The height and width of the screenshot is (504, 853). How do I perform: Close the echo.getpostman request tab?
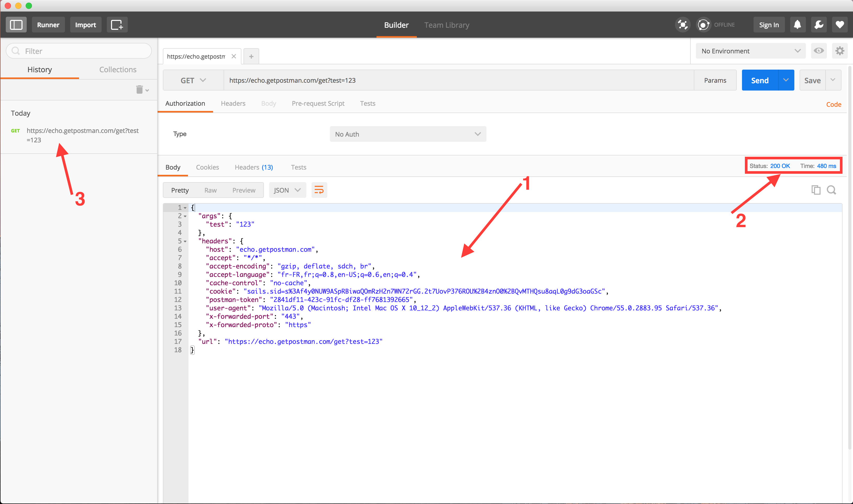234,56
